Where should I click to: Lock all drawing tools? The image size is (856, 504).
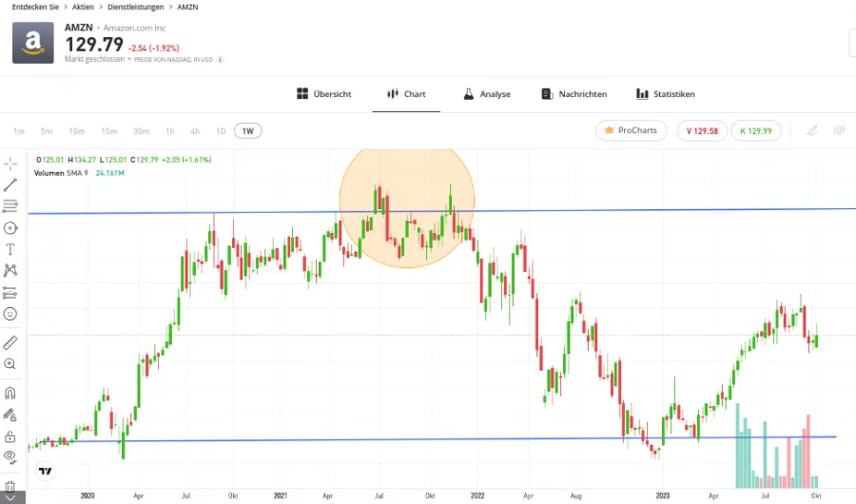(x=10, y=436)
